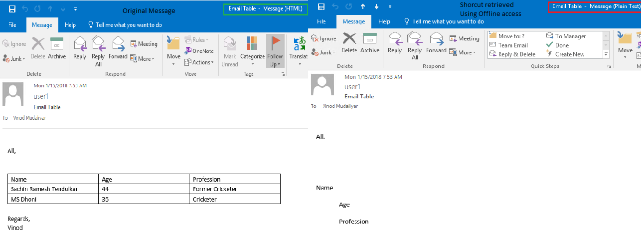Click Reply All in Plain Text window
Screen dimensions: 644x240
415,45
